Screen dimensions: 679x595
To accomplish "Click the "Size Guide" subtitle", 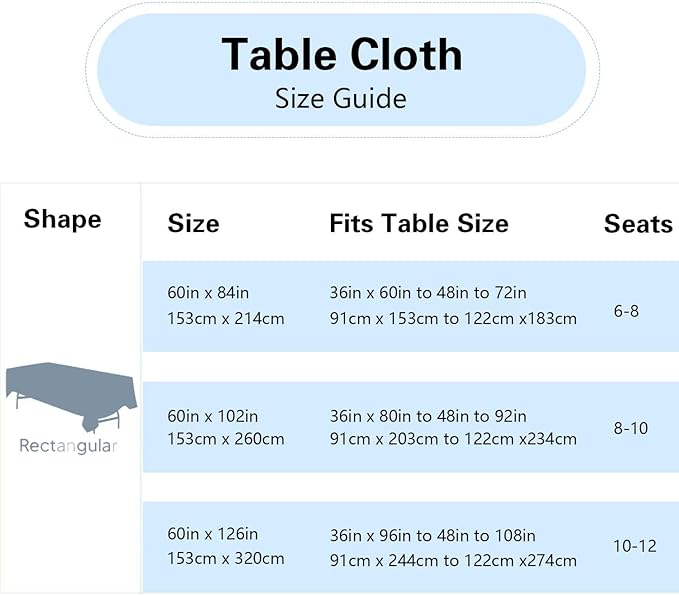I will tap(341, 98).
